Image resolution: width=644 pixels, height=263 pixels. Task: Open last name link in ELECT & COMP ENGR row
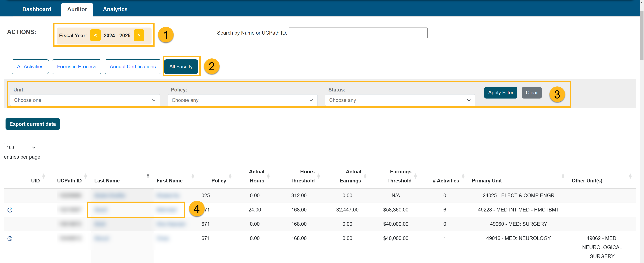109,195
